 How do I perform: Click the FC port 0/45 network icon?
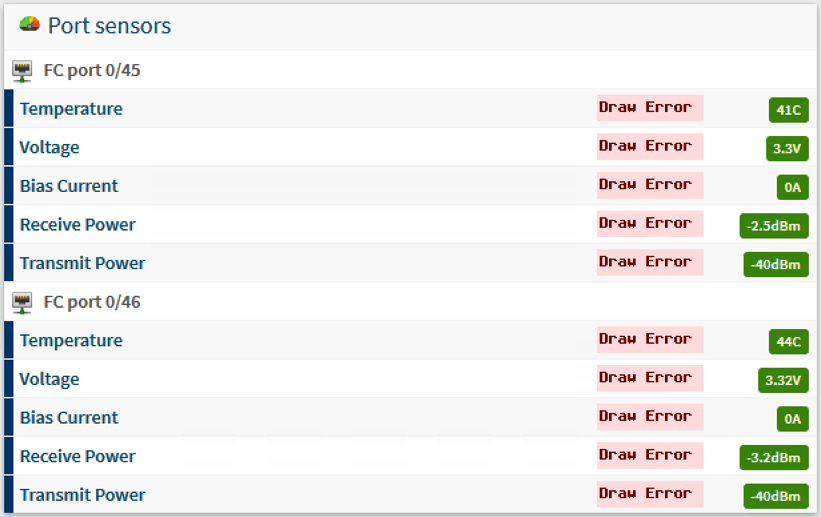(22, 71)
